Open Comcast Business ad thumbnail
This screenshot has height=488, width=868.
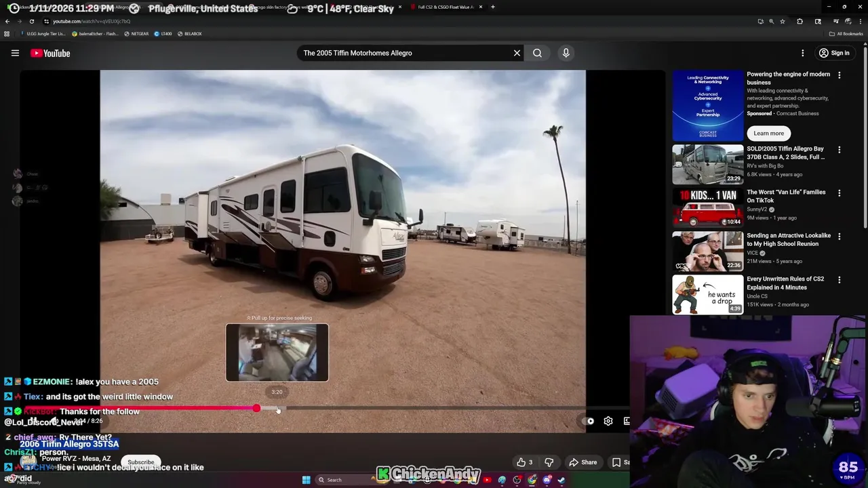pos(708,106)
